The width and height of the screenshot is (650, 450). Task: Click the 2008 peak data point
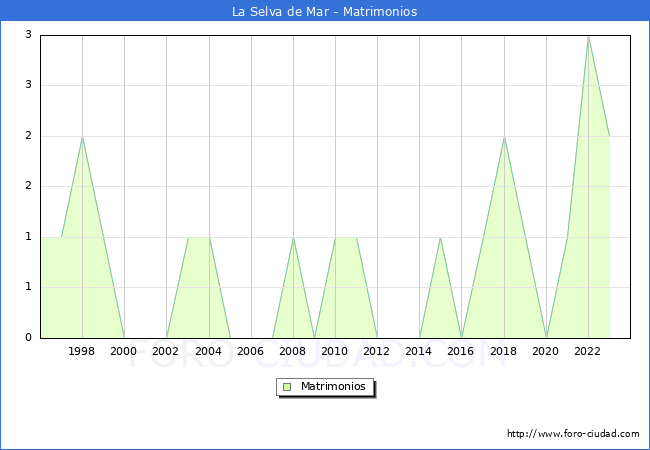tap(293, 238)
